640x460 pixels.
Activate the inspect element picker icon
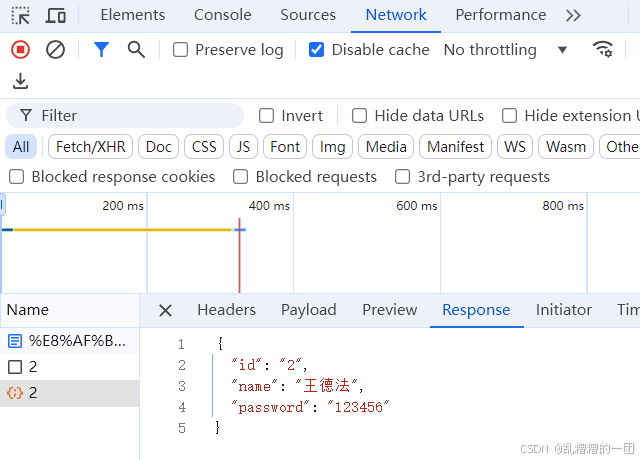point(20,16)
